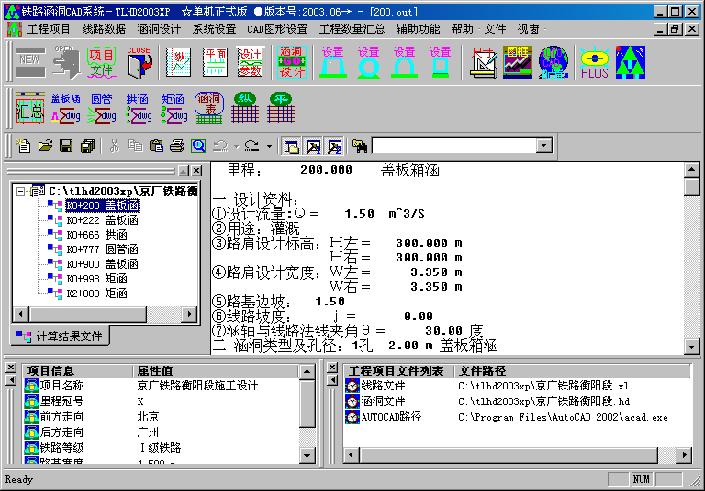Open the 设计参数 icon
The image size is (705, 491).
pyautogui.click(x=250, y=62)
